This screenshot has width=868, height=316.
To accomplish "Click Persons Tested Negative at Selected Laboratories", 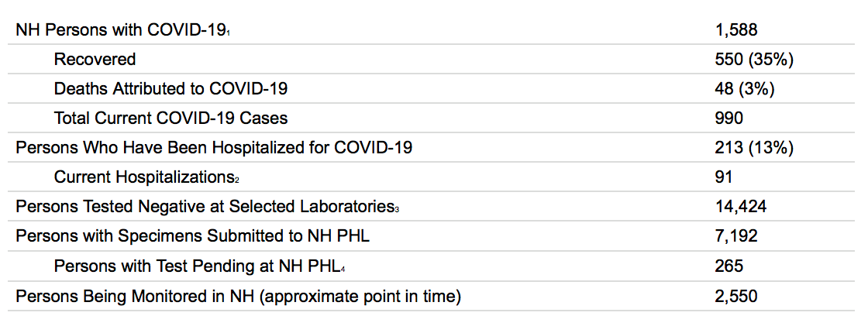I will (205, 207).
